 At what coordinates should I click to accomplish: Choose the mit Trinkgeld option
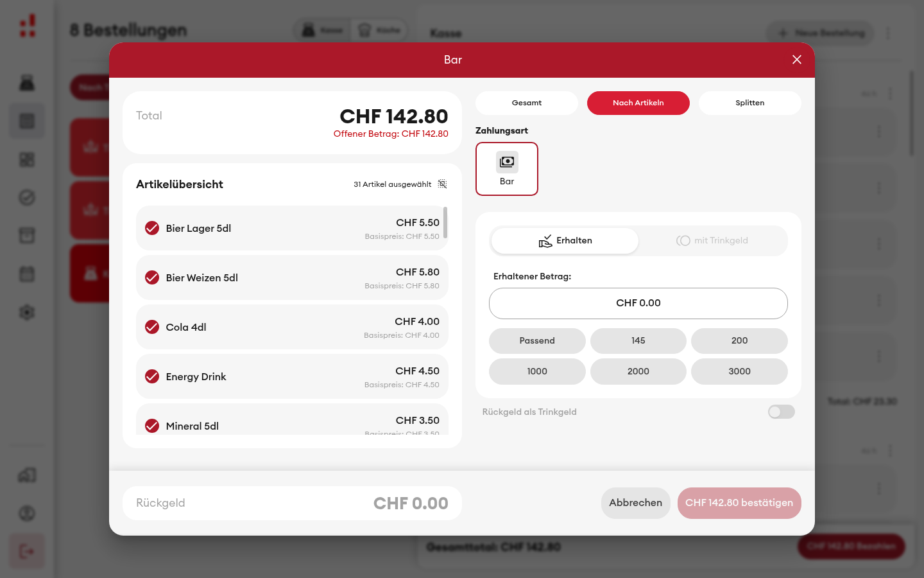tap(712, 241)
